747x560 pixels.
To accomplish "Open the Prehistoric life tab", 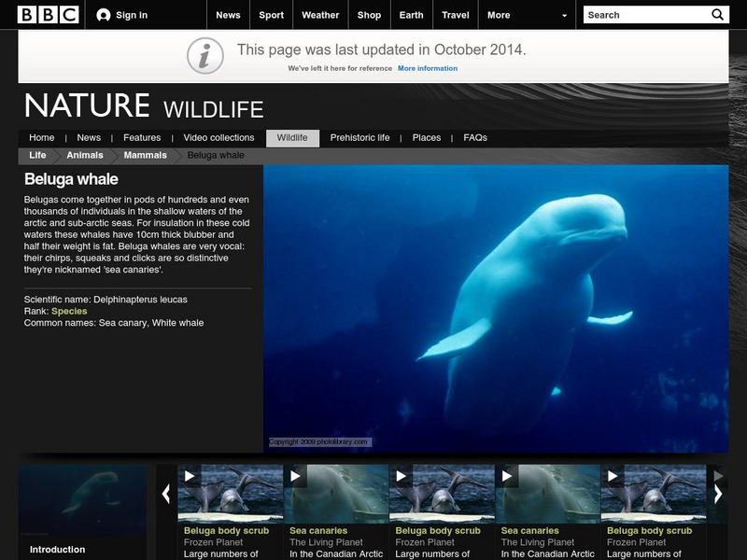I will coord(359,138).
